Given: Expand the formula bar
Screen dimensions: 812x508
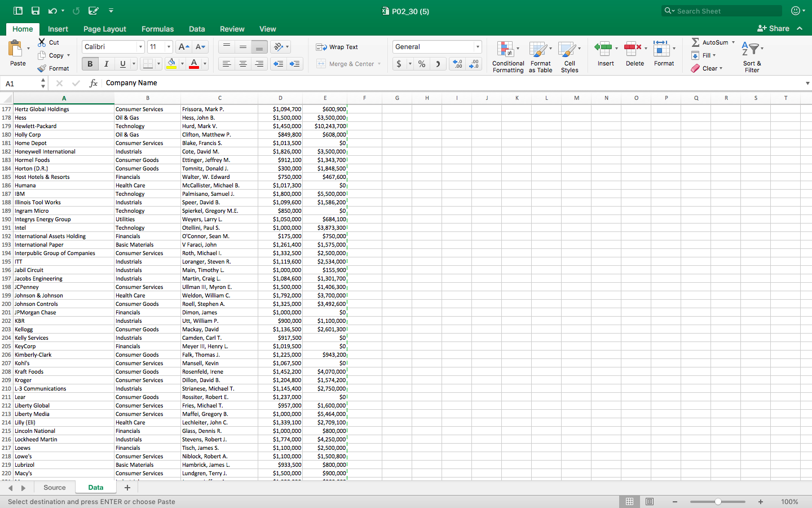Looking at the screenshot, I should 807,83.
